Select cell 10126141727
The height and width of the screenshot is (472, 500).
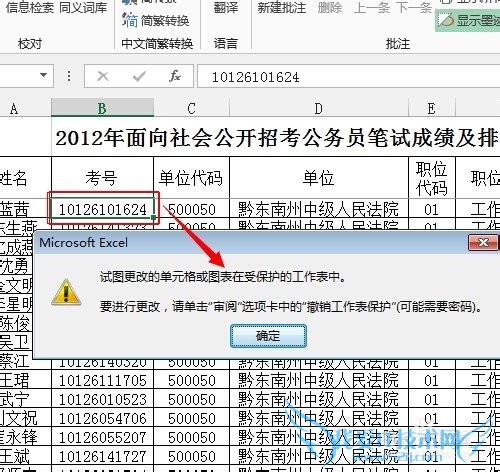(x=103, y=456)
